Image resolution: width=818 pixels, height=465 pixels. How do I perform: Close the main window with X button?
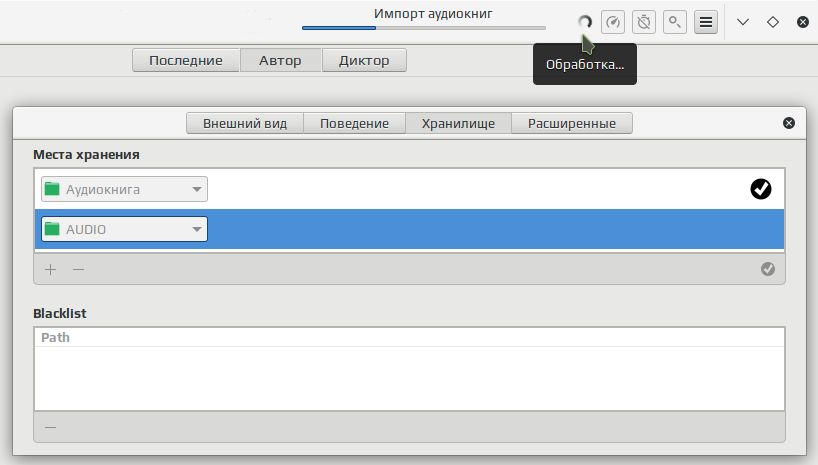coord(803,22)
